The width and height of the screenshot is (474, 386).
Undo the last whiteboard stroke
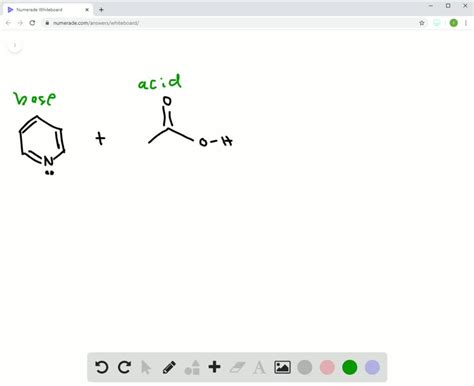click(102, 367)
